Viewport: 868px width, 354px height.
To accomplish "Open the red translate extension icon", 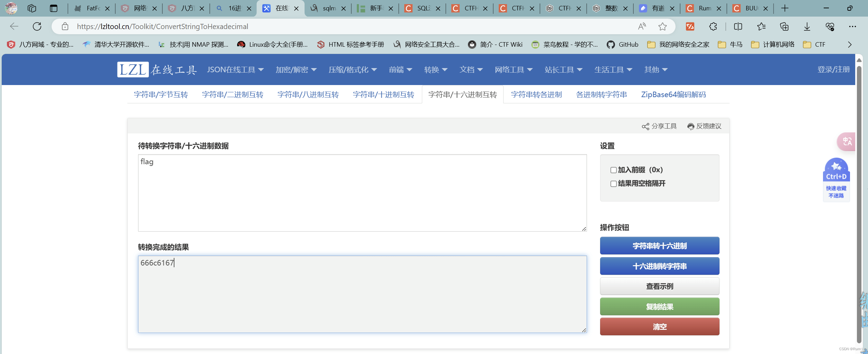I will [x=690, y=26].
